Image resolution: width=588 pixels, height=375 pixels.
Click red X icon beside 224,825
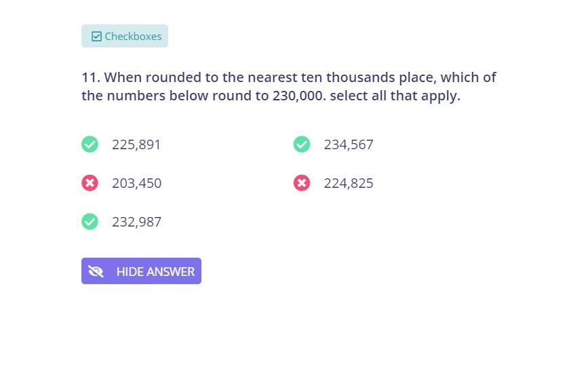(x=302, y=183)
